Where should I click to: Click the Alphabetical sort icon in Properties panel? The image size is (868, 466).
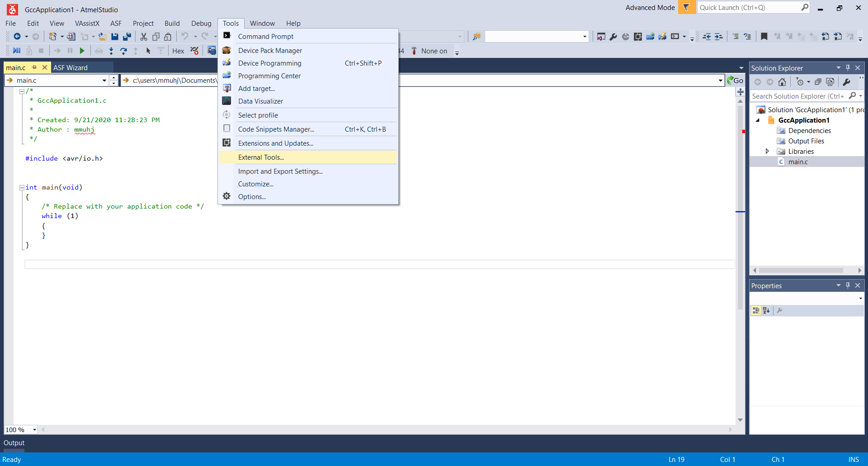766,310
